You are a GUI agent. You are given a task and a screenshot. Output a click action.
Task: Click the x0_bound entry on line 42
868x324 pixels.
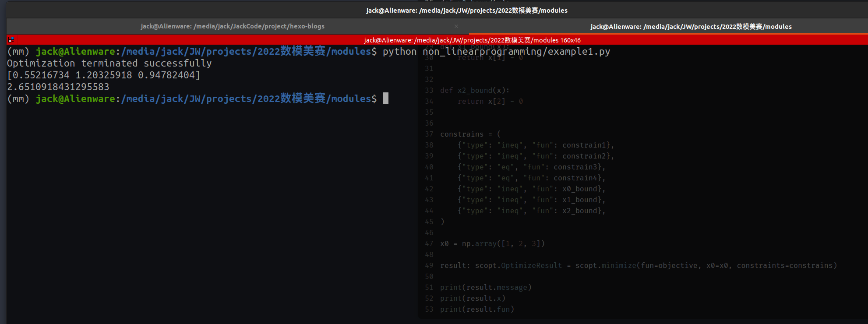pyautogui.click(x=531, y=189)
